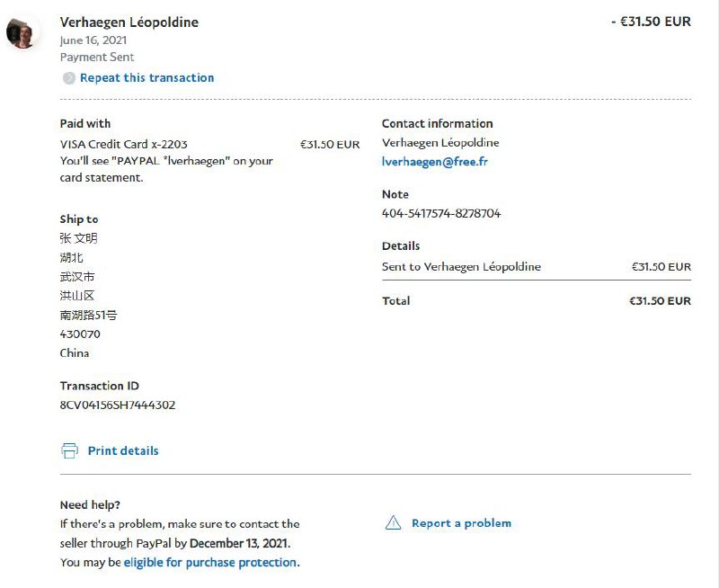Click the Paid with heading
Image resolution: width=719 pixels, height=588 pixels.
click(84, 124)
